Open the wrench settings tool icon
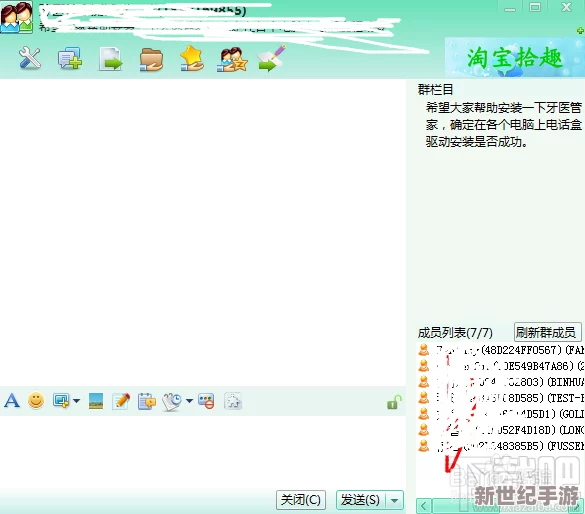 29,58
